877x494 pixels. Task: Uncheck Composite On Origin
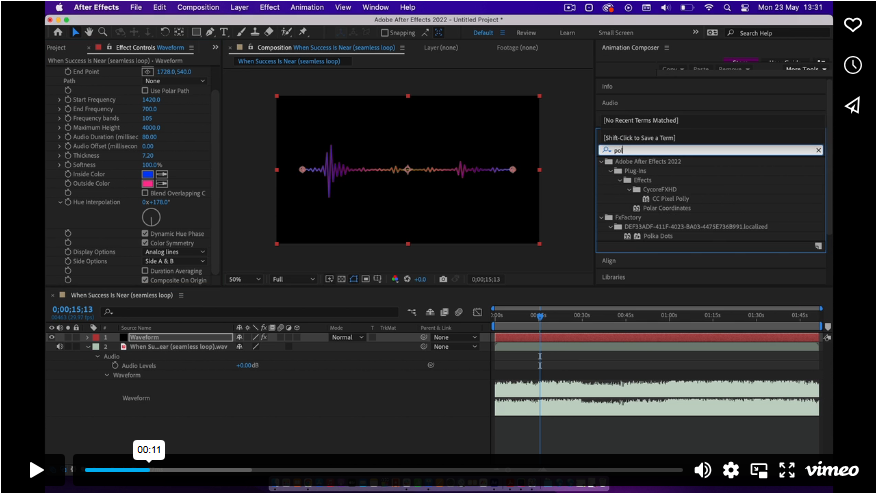click(x=145, y=280)
